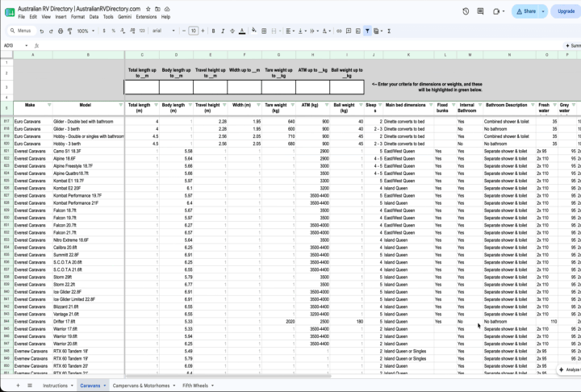Open the Format menu
This screenshot has height=392, width=581.
[x=77, y=17]
